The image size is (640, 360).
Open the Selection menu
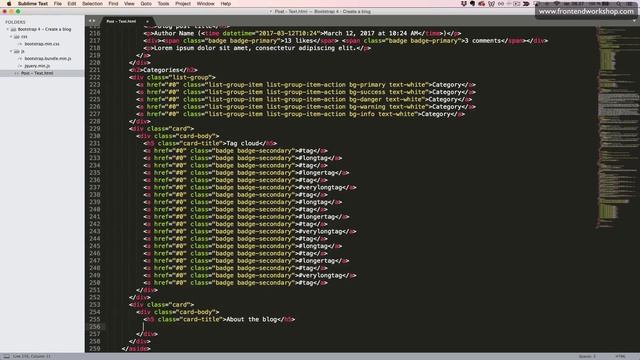point(92,4)
